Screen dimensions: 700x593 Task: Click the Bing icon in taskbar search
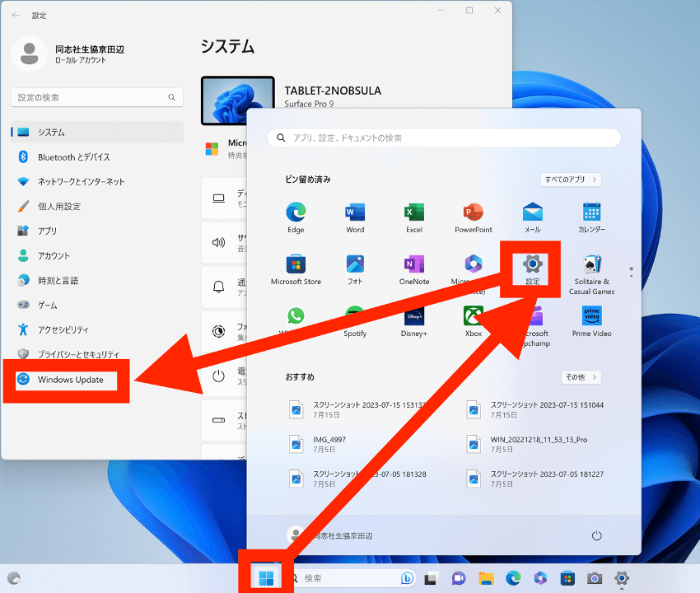407,578
